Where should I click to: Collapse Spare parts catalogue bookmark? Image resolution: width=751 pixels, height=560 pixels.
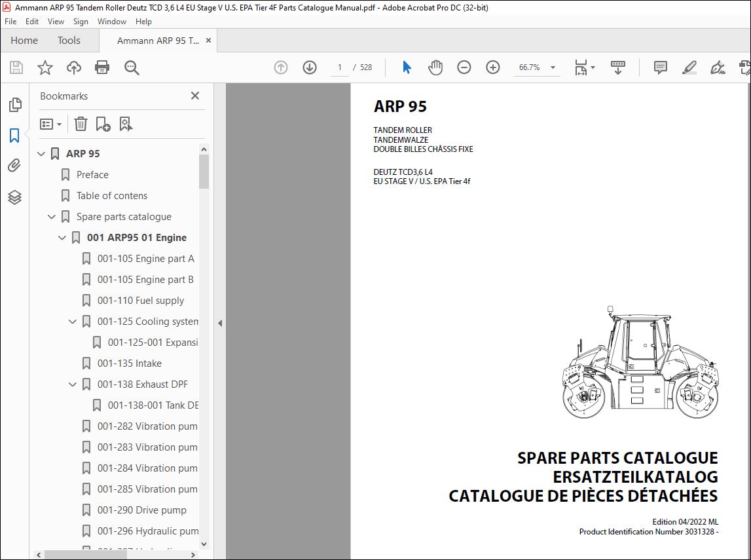[x=52, y=217]
